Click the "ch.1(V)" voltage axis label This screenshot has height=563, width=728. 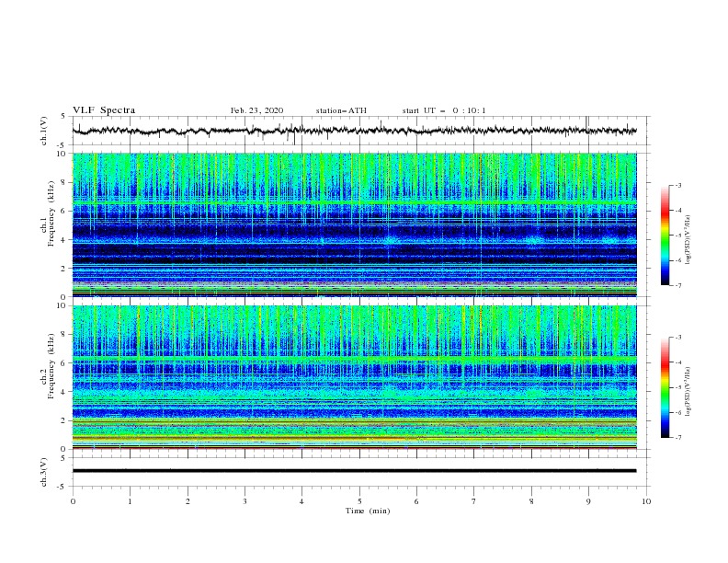pos(44,131)
